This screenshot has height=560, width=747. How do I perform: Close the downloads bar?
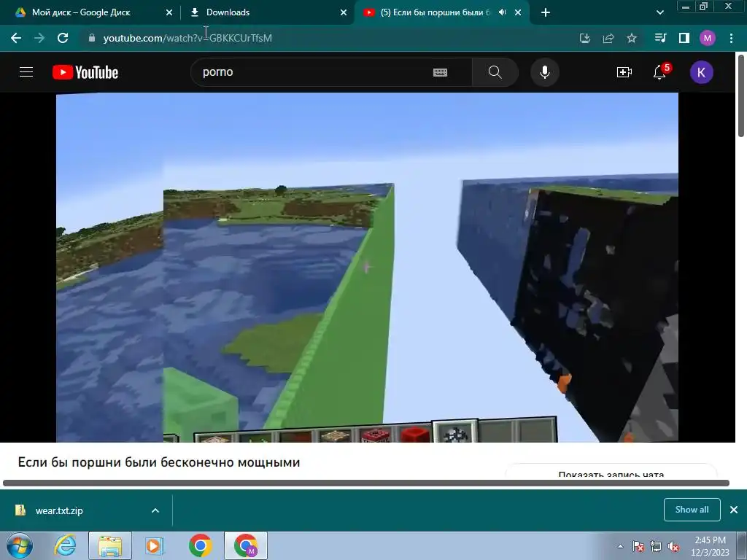(x=734, y=510)
